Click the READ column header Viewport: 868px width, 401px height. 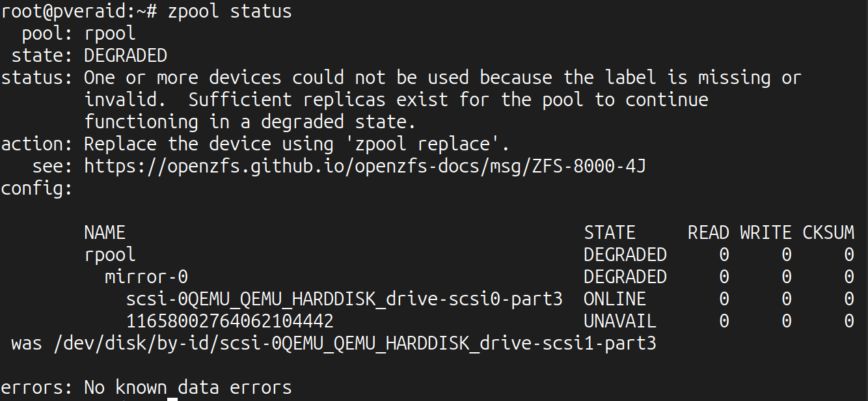tap(708, 233)
